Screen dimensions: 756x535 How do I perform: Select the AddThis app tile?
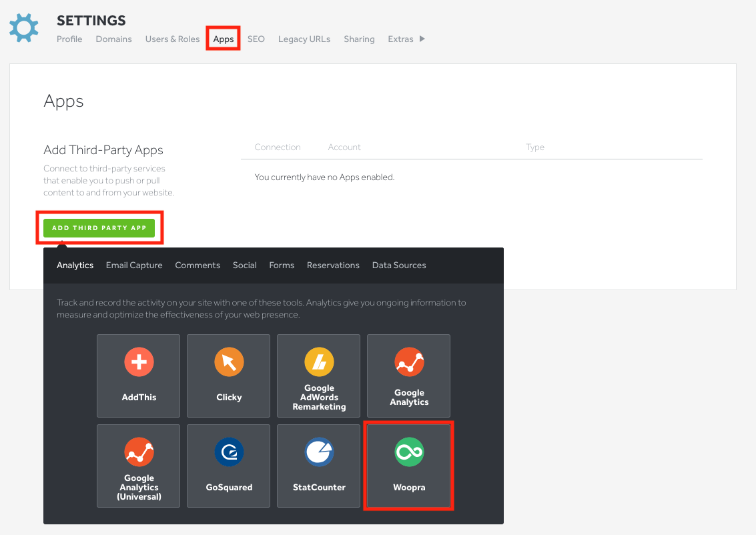pos(139,376)
